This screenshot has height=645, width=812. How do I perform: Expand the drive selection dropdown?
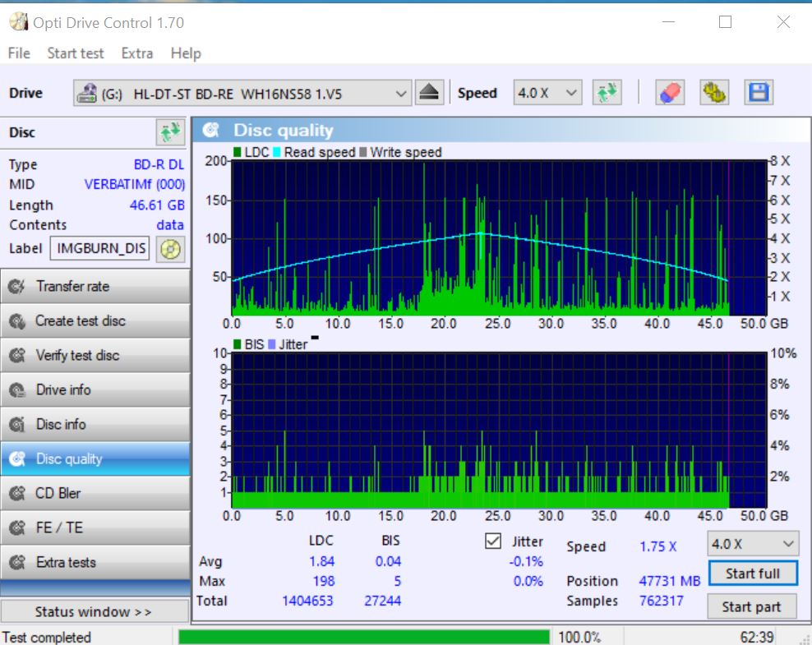pyautogui.click(x=401, y=94)
